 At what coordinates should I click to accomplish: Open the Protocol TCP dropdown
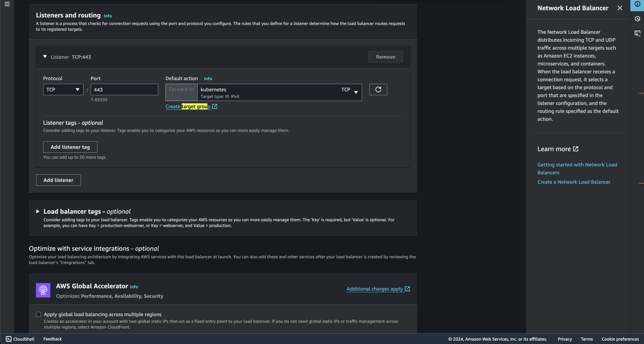click(x=63, y=90)
